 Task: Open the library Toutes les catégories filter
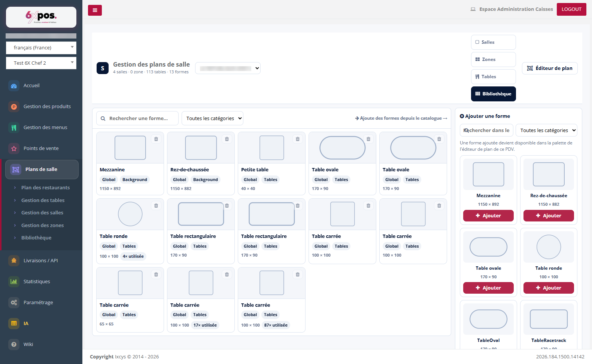point(212,119)
